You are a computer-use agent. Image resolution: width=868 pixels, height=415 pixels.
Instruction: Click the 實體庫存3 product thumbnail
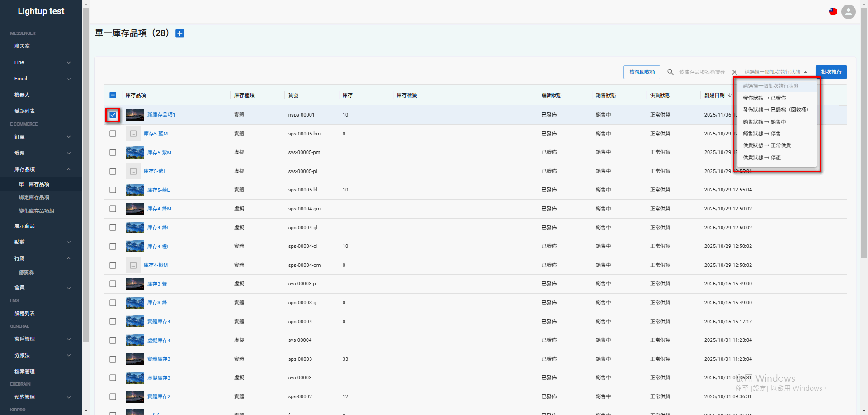click(135, 359)
